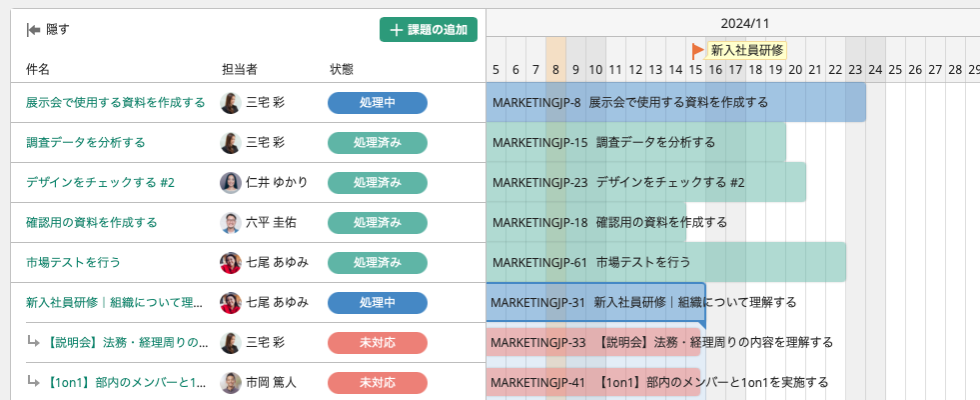Click the 隠す collapse arrow icon
This screenshot has width=980, height=400.
(x=33, y=29)
